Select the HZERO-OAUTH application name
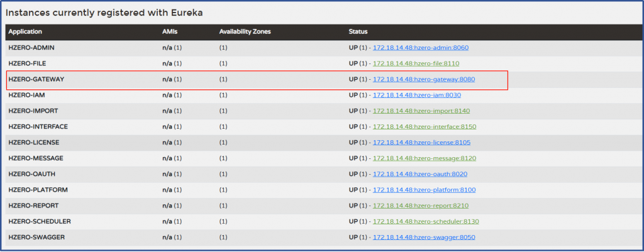The height and width of the screenshot is (252, 644). click(32, 173)
